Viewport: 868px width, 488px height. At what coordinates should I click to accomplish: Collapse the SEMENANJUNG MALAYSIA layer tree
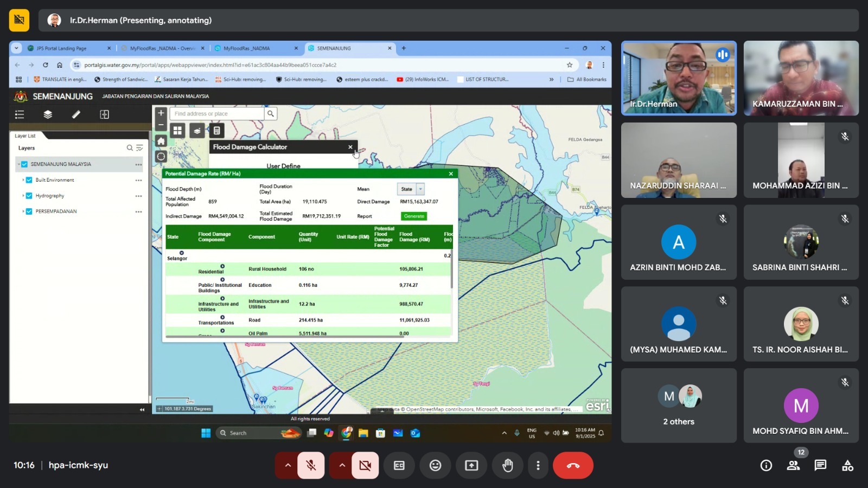click(x=18, y=164)
